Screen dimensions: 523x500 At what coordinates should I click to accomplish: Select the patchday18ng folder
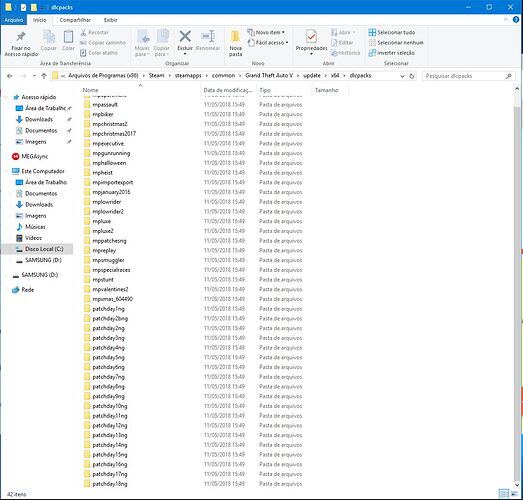(x=110, y=484)
